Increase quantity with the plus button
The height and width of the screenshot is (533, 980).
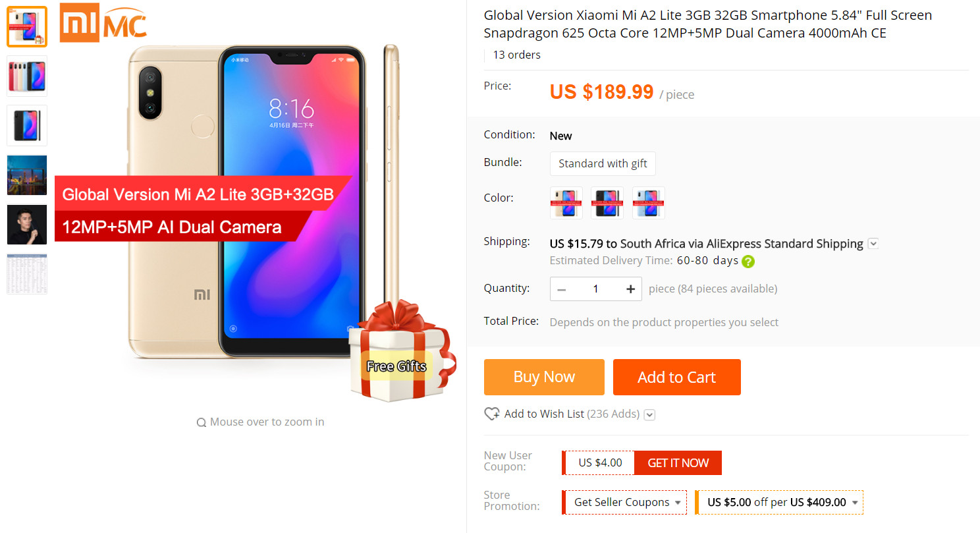point(630,289)
